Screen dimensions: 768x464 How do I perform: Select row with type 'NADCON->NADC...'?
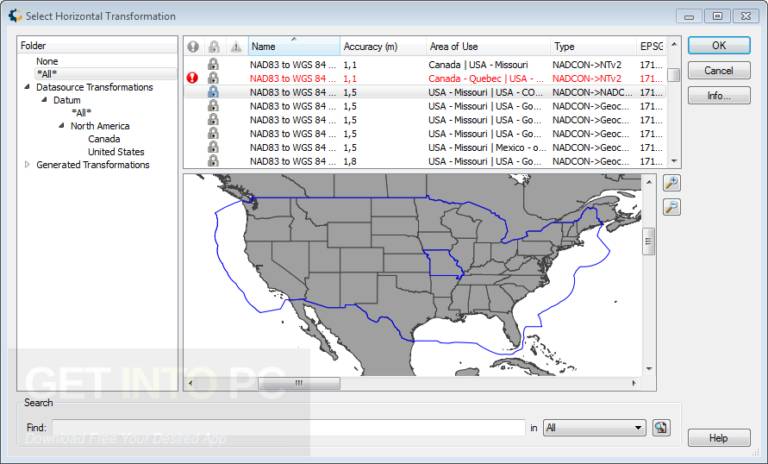pos(425,92)
